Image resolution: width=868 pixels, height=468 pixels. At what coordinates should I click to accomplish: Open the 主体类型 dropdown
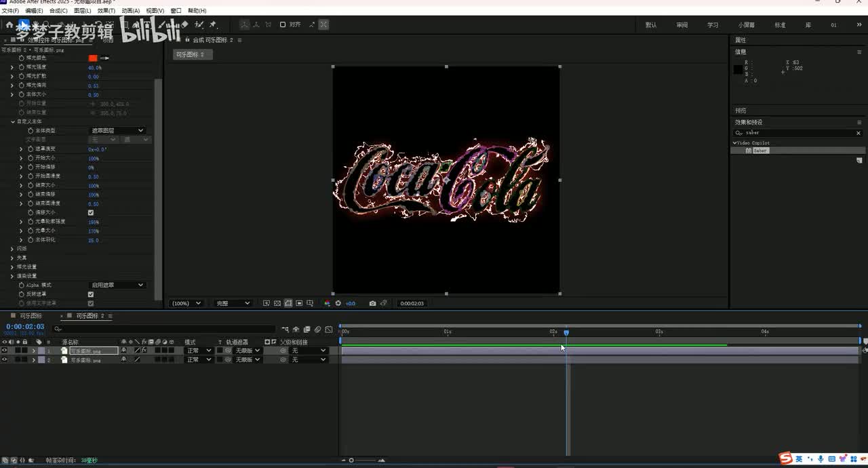[117, 130]
